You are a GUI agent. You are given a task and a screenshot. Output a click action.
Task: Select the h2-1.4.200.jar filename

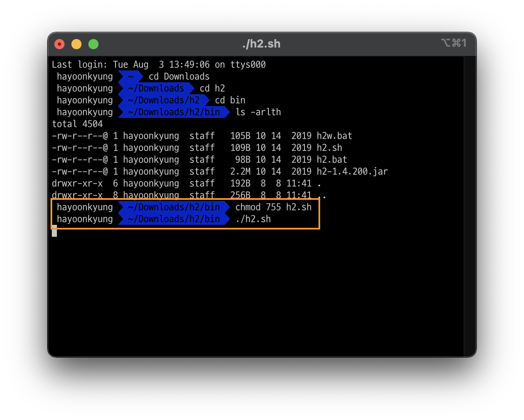352,171
